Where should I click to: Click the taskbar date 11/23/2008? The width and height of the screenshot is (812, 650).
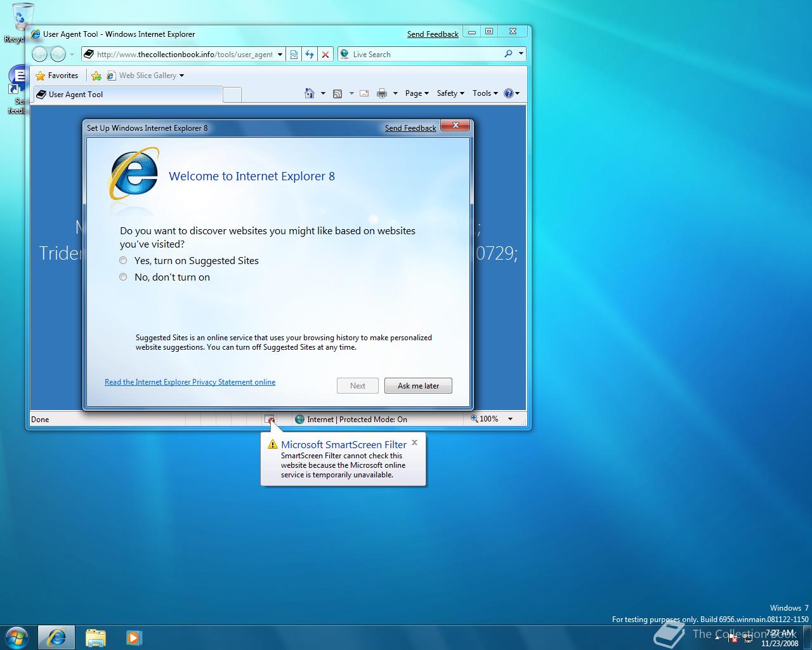[780, 643]
